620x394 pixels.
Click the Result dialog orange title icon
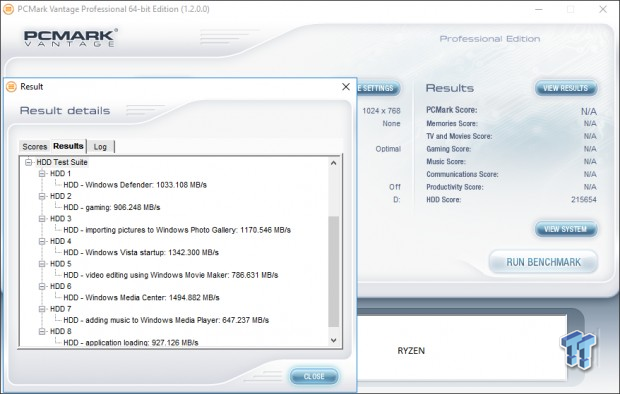(x=11, y=87)
